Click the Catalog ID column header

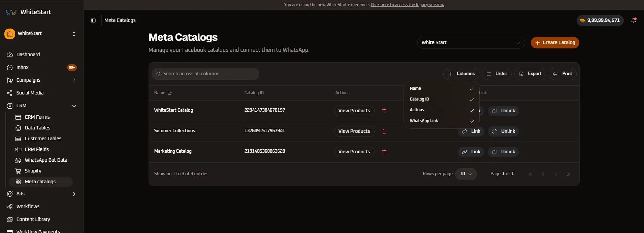[x=254, y=93]
